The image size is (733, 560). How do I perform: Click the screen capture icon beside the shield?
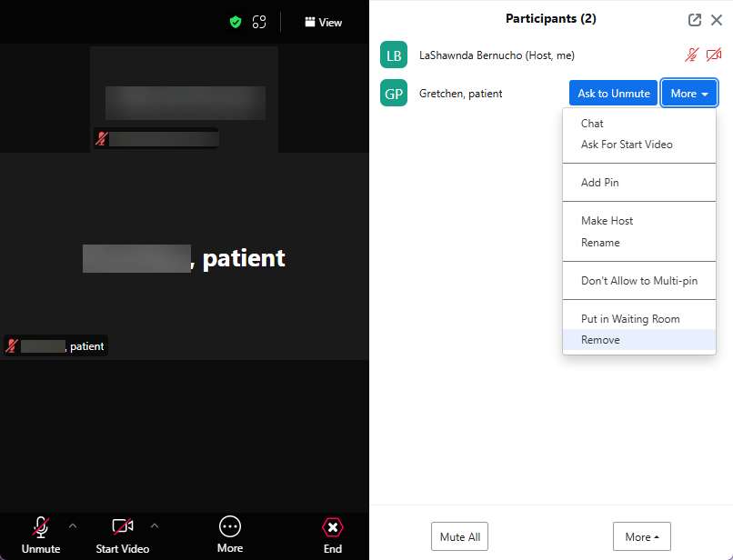pyautogui.click(x=260, y=22)
